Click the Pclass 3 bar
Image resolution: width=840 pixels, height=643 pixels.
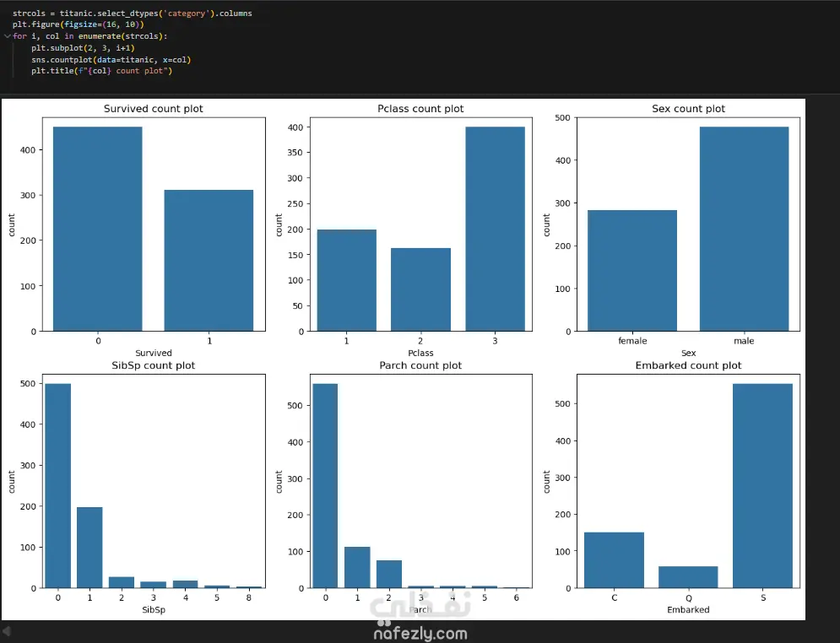(x=495, y=230)
